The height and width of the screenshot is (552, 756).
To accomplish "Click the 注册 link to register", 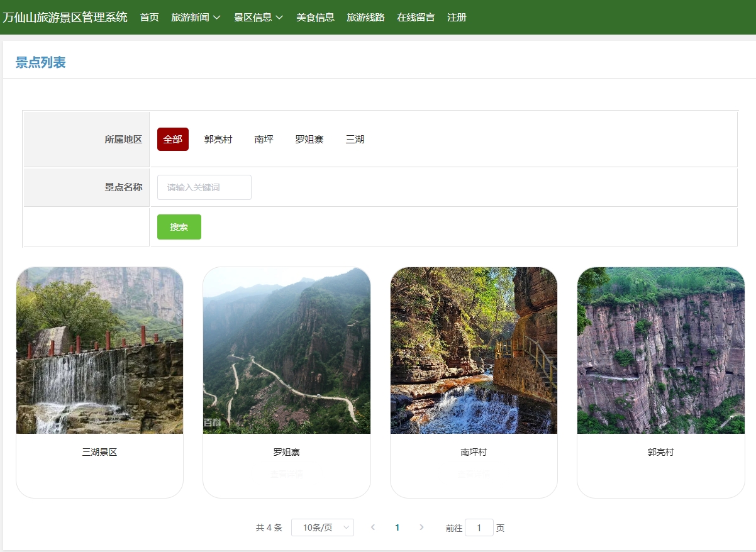I will (457, 18).
